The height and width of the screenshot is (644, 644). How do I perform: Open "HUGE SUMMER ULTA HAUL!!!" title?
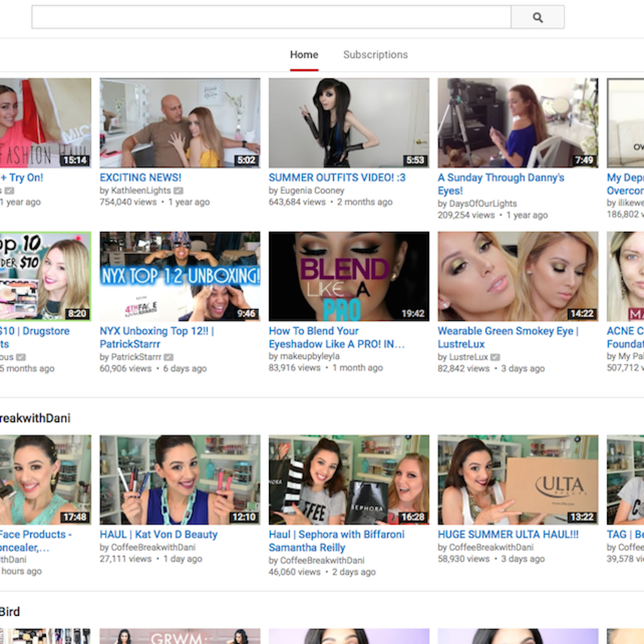click(508, 534)
